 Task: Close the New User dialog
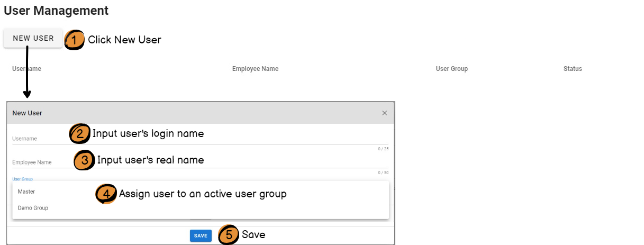(385, 113)
